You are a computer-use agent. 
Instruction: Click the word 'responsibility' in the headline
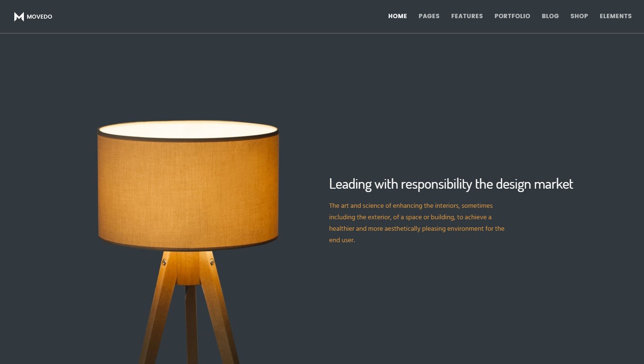click(436, 184)
